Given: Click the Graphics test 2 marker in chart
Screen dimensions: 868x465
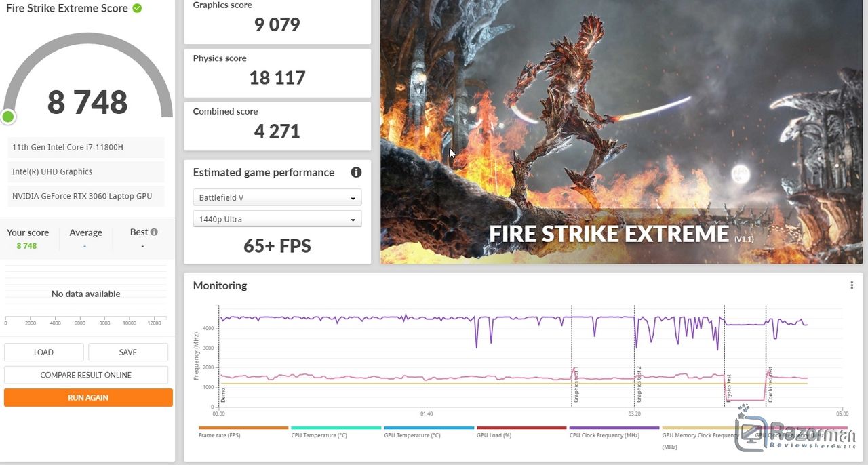Looking at the screenshot, I should [x=639, y=385].
